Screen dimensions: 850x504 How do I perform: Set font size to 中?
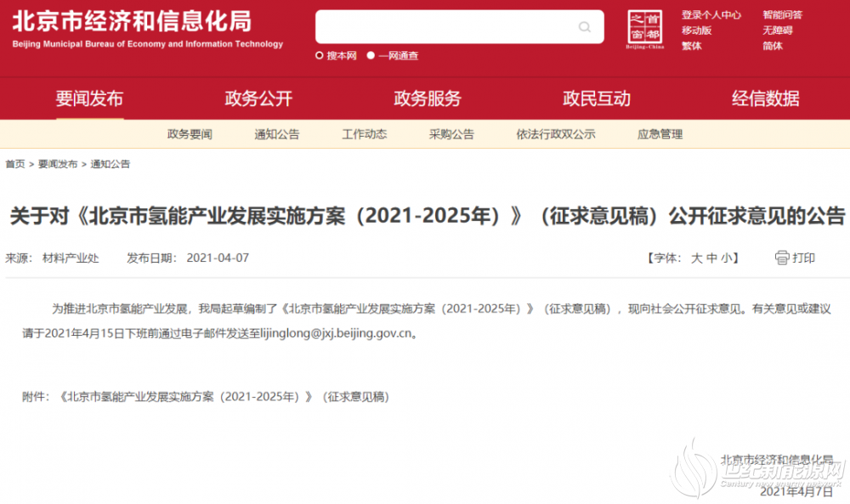tap(711, 258)
